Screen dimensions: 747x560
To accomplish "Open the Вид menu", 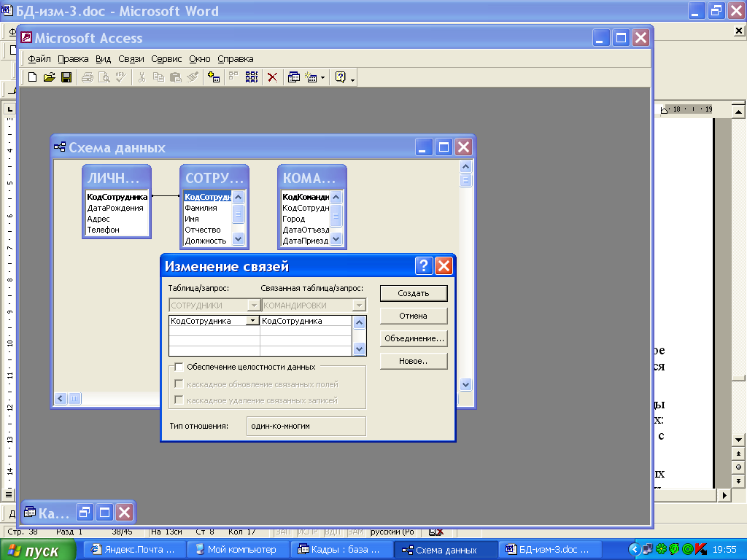I will coord(103,59).
